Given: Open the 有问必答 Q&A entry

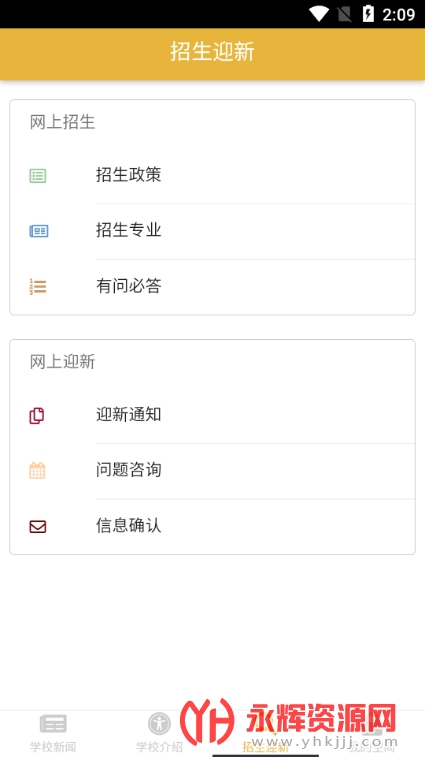Looking at the screenshot, I should point(212,287).
